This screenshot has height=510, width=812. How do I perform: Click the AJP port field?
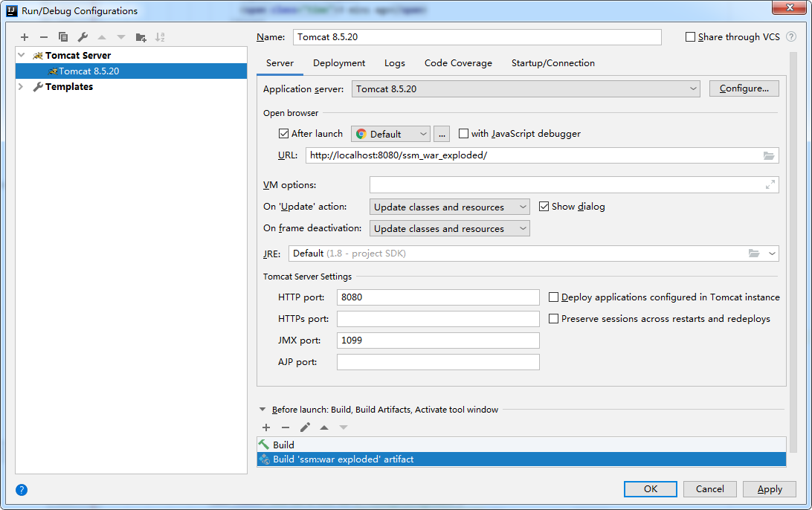(x=438, y=362)
